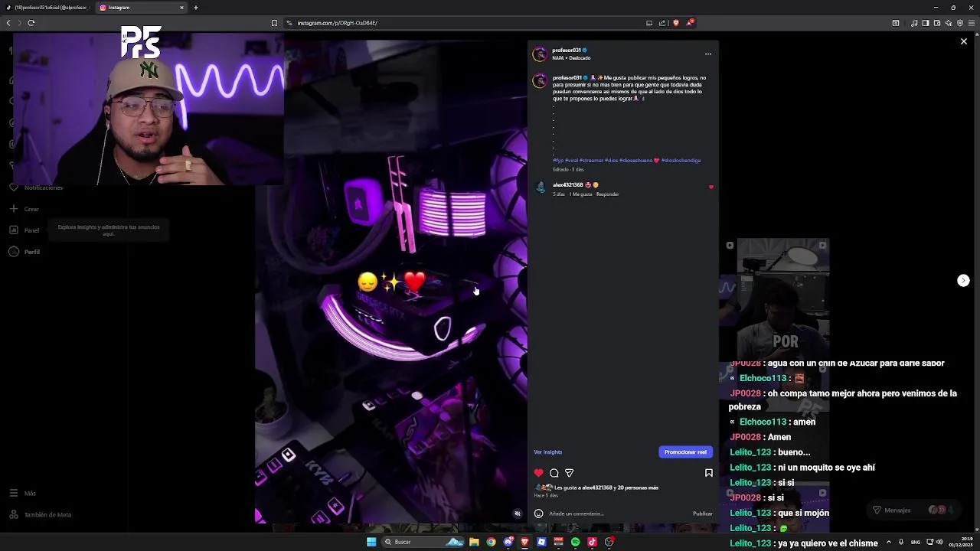This screenshot has width=980, height=551.
Task: Click the Publicar comment button
Action: pyautogui.click(x=702, y=514)
